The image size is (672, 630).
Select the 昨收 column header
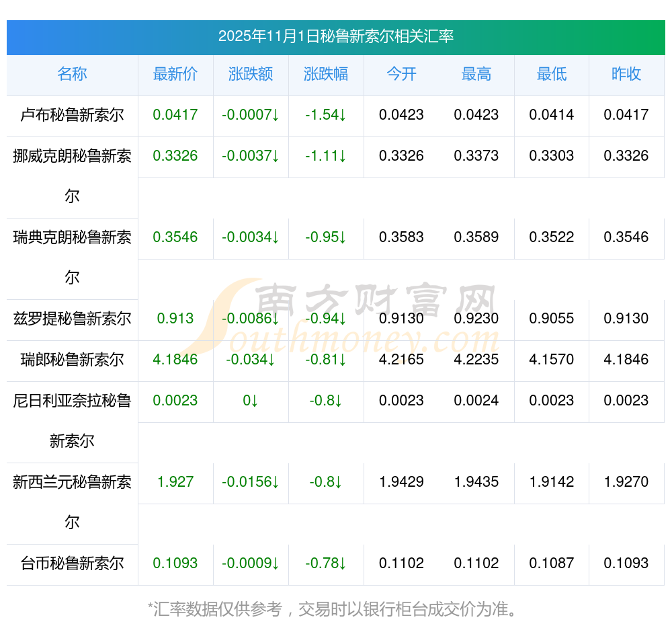pyautogui.click(x=626, y=75)
